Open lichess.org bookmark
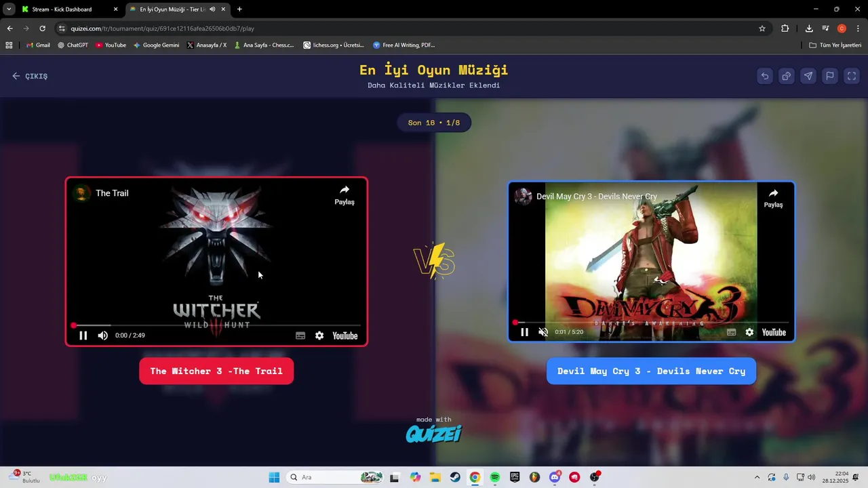This screenshot has height=488, width=868. 334,45
